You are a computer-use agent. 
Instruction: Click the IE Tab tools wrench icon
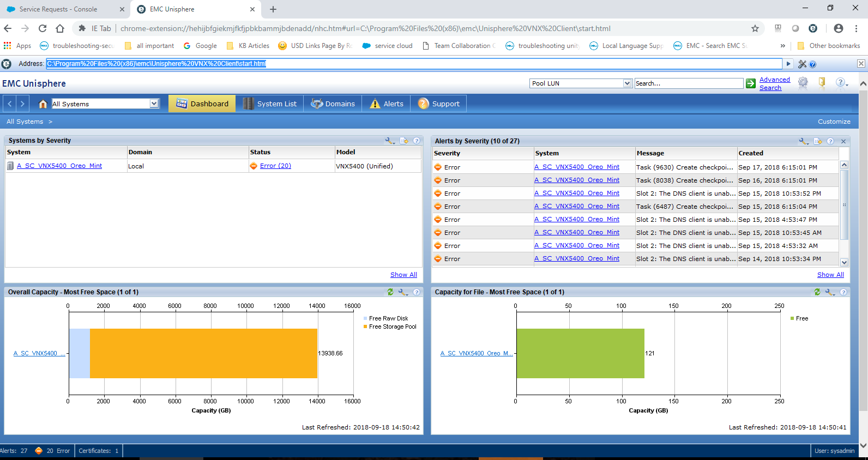coord(802,64)
